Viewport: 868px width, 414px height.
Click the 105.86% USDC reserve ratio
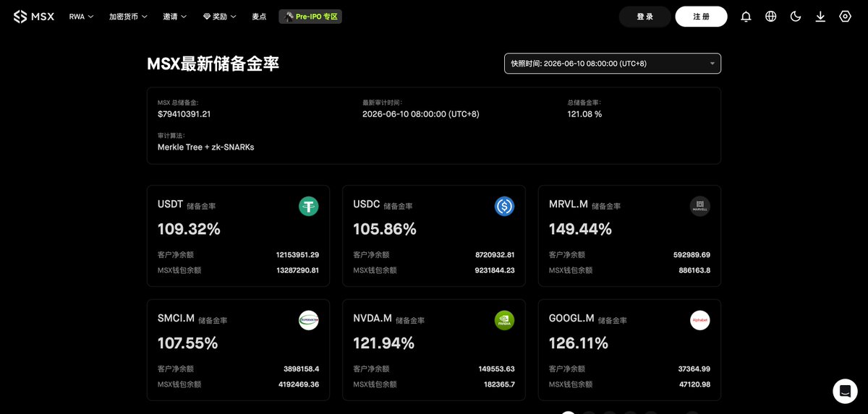coord(385,229)
